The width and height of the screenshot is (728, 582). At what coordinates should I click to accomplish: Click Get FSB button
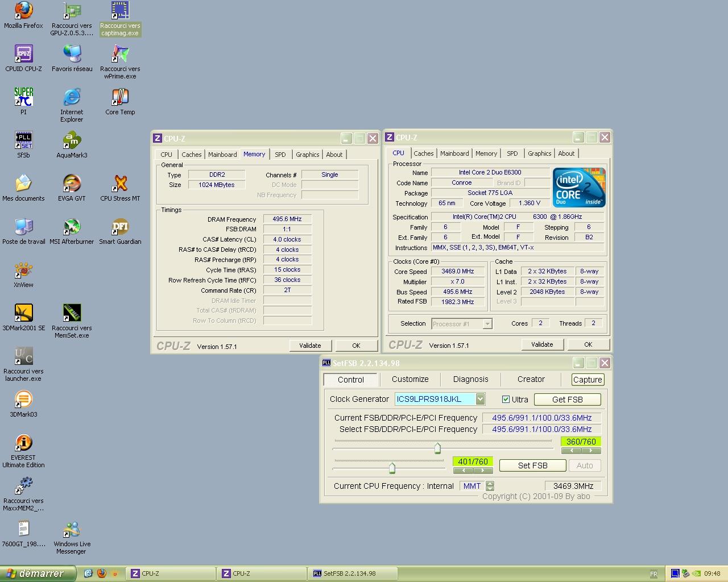tap(568, 400)
